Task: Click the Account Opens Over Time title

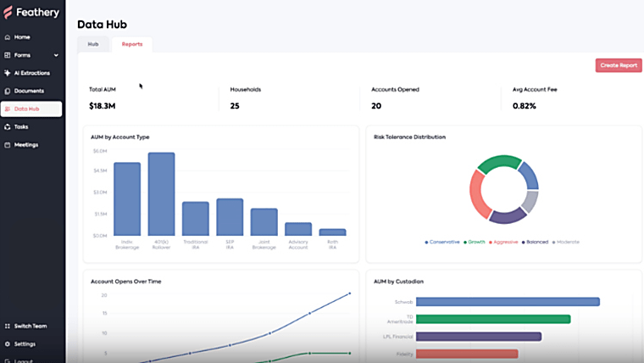Action: point(125,282)
